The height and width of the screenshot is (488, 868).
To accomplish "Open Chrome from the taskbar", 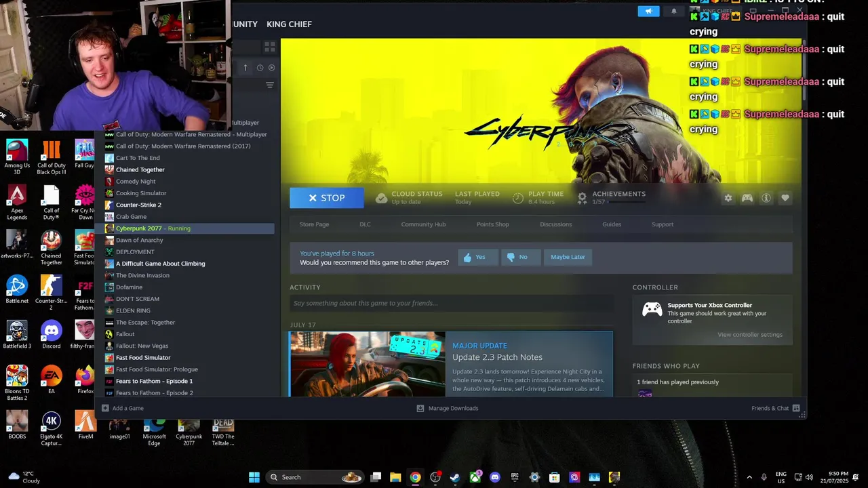I will coord(415,477).
